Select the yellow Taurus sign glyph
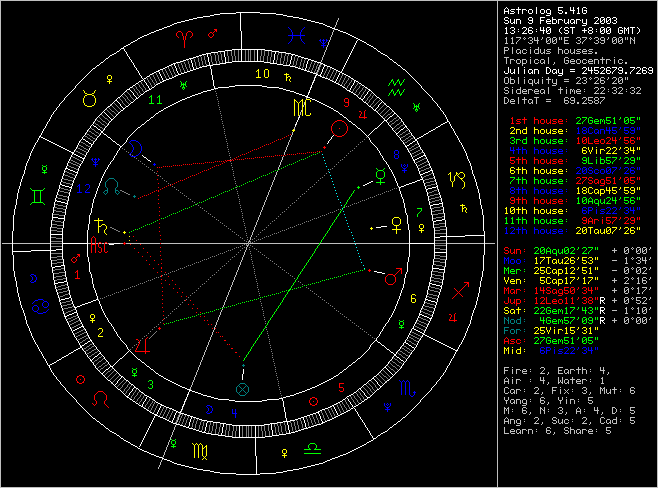The height and width of the screenshot is (488, 658). coord(89,100)
